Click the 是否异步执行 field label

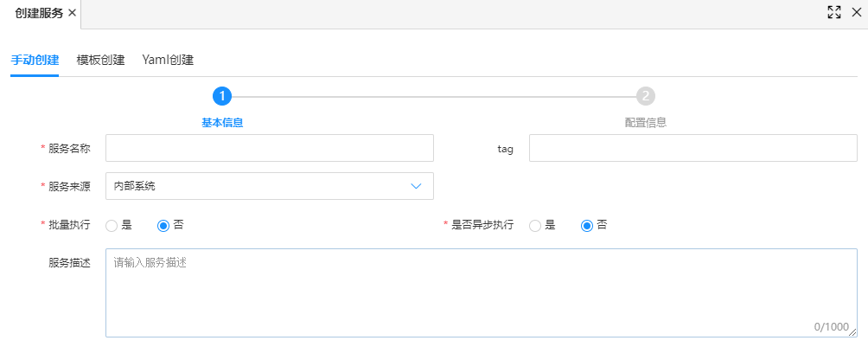pyautogui.click(x=482, y=224)
